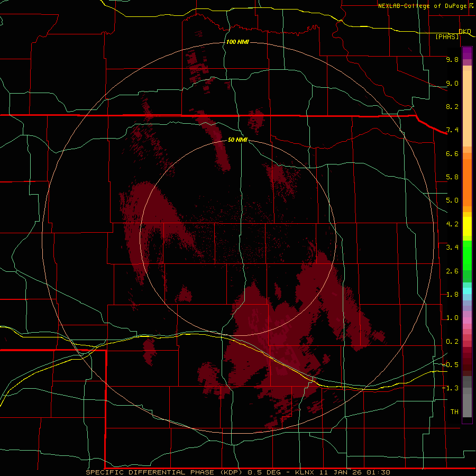The image size is (476, 476).
Task: Click the -1.3 value on color scale
Action: point(450,388)
